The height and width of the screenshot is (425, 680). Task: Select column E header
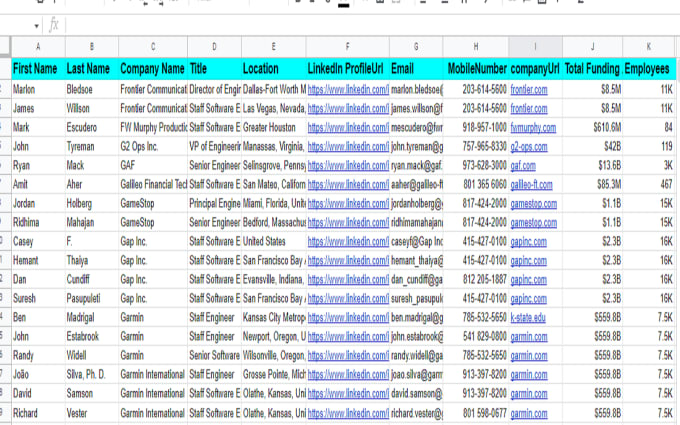click(x=274, y=46)
